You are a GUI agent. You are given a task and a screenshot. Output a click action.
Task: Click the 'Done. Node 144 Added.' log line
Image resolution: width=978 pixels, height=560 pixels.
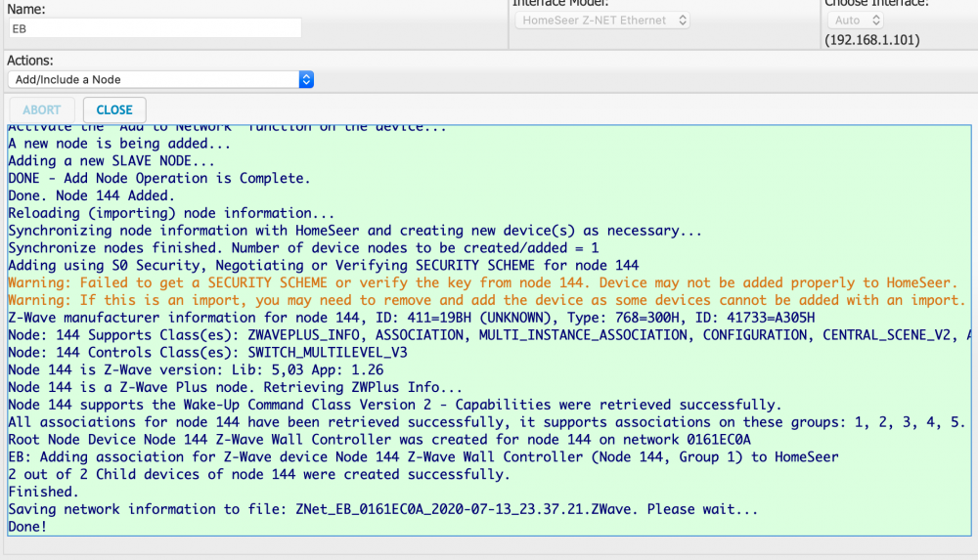pyautogui.click(x=91, y=195)
